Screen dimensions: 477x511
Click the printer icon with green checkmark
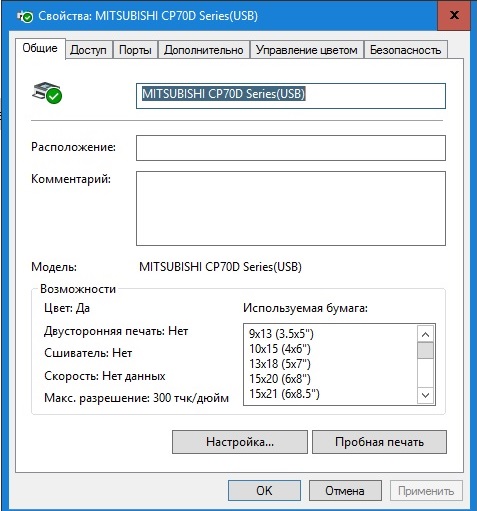point(47,93)
